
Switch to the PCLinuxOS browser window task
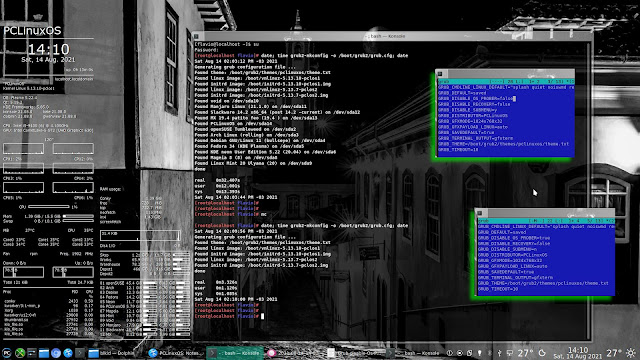pyautogui.click(x=176, y=353)
